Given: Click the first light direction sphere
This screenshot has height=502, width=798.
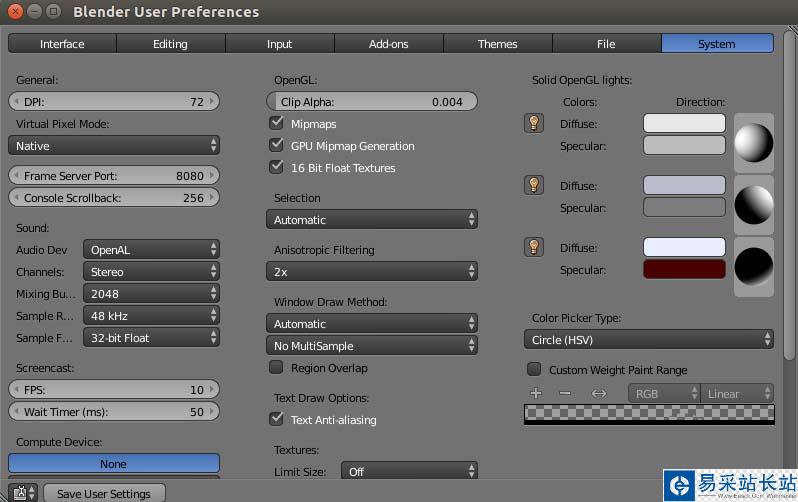Looking at the screenshot, I should click(755, 143).
